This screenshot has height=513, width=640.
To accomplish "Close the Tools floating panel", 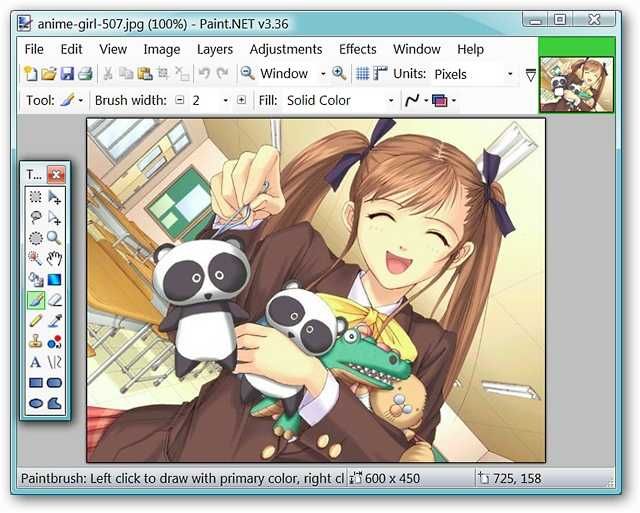I will point(56,175).
